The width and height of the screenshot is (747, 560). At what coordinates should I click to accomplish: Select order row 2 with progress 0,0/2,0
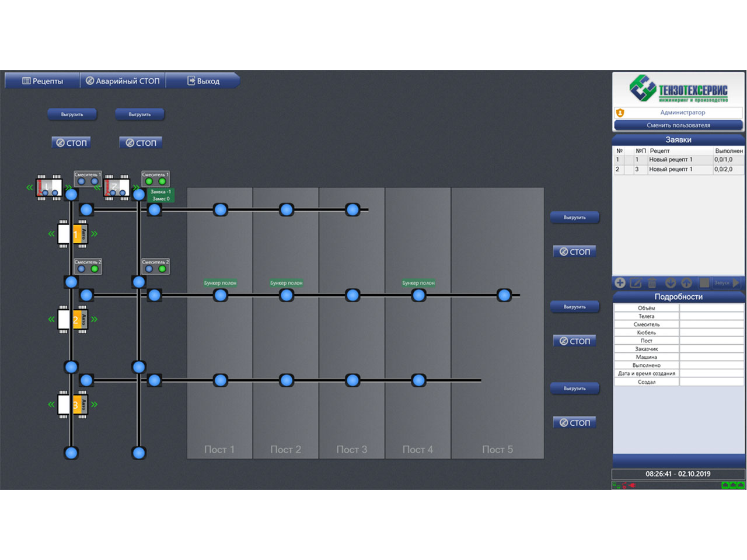point(679,170)
